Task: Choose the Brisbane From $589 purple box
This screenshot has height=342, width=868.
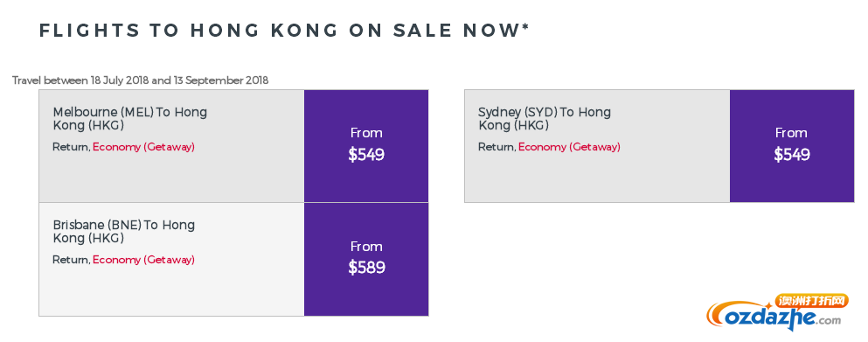Action: pos(366,260)
